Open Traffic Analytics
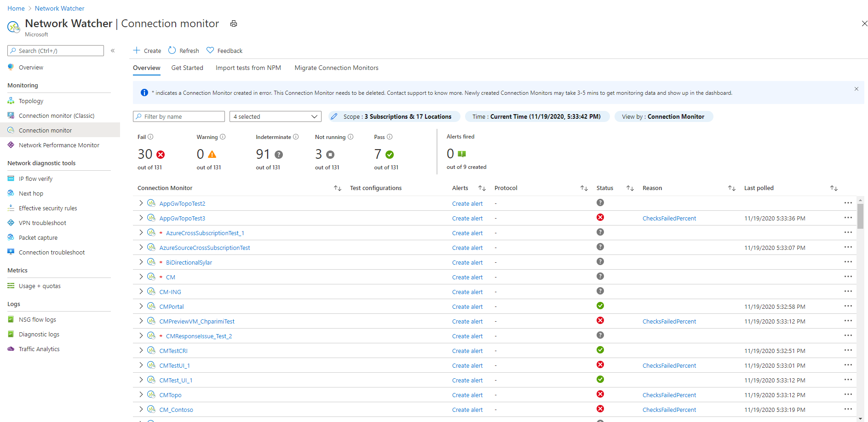 point(39,348)
